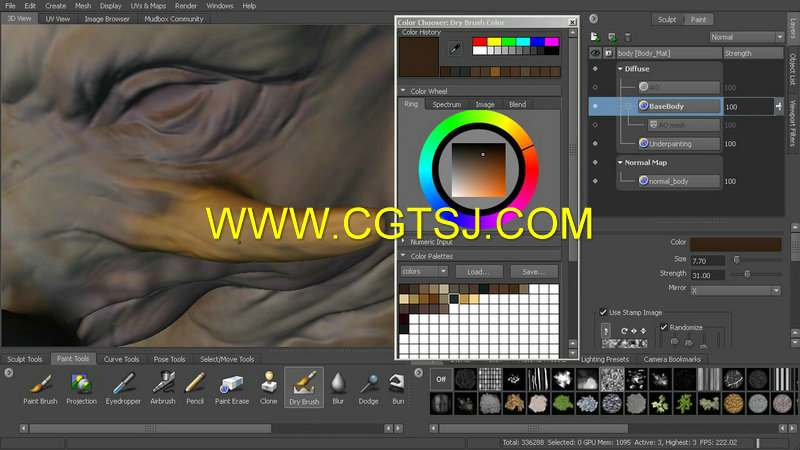Image resolution: width=800 pixels, height=450 pixels.
Task: Activate the Clone tool
Action: tap(268, 388)
